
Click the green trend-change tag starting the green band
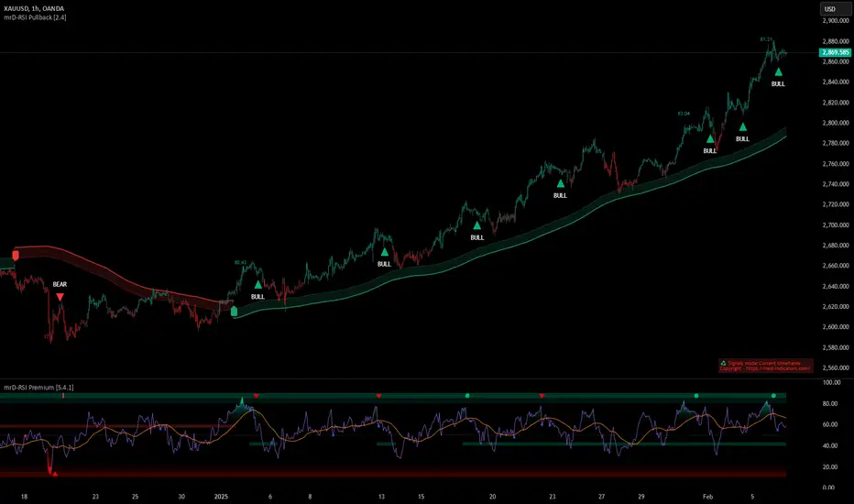tap(234, 312)
